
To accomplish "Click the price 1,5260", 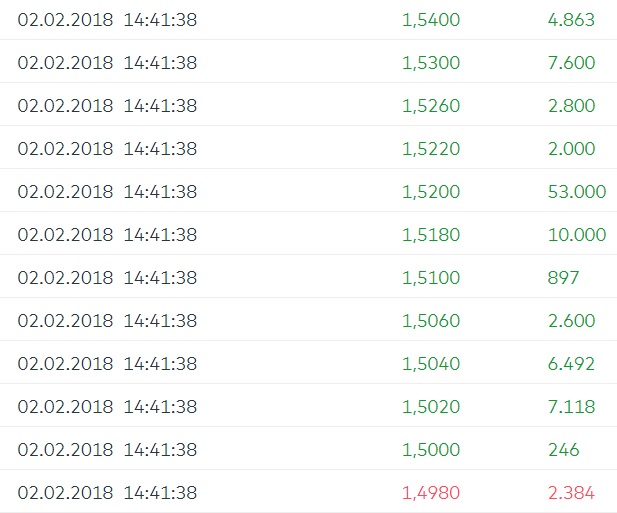I will pos(430,106).
